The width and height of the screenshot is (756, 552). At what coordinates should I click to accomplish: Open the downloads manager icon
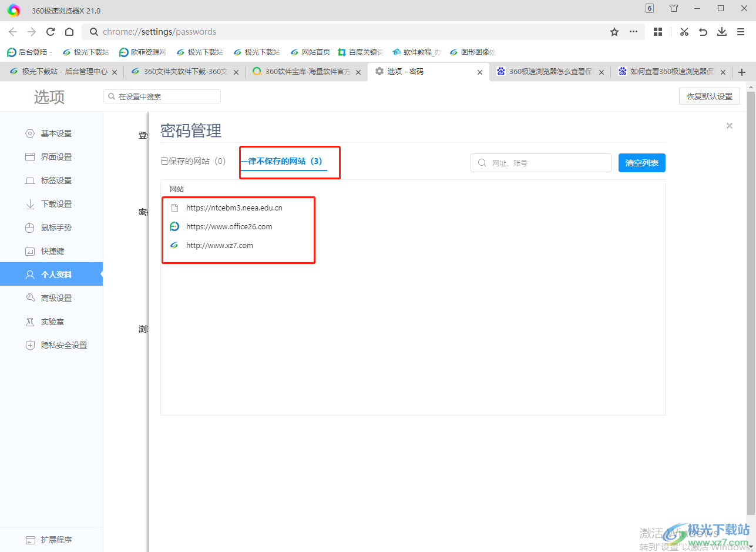pos(722,32)
